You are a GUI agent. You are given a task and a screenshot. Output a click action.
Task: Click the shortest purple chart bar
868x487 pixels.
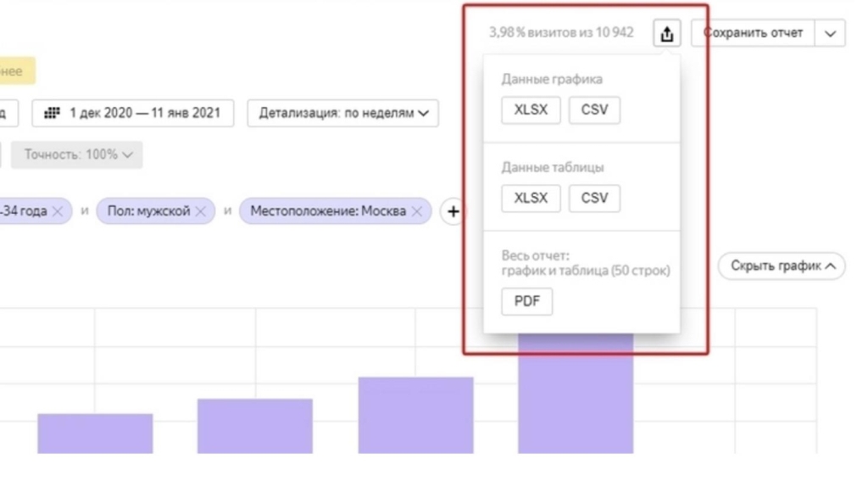point(95,433)
